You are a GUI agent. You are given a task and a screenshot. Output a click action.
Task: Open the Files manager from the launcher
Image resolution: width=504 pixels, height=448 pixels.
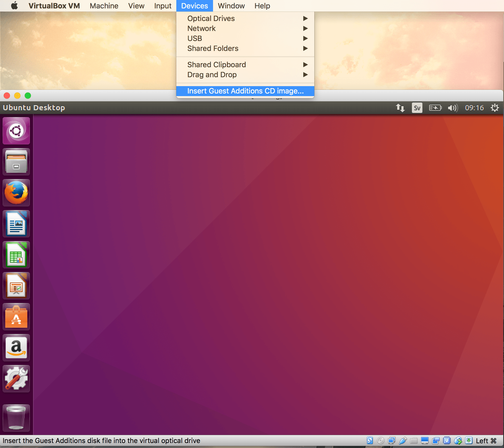pos(16,162)
